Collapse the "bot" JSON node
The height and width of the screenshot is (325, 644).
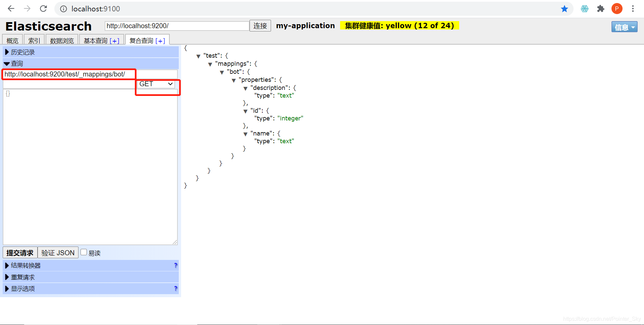[x=222, y=72]
